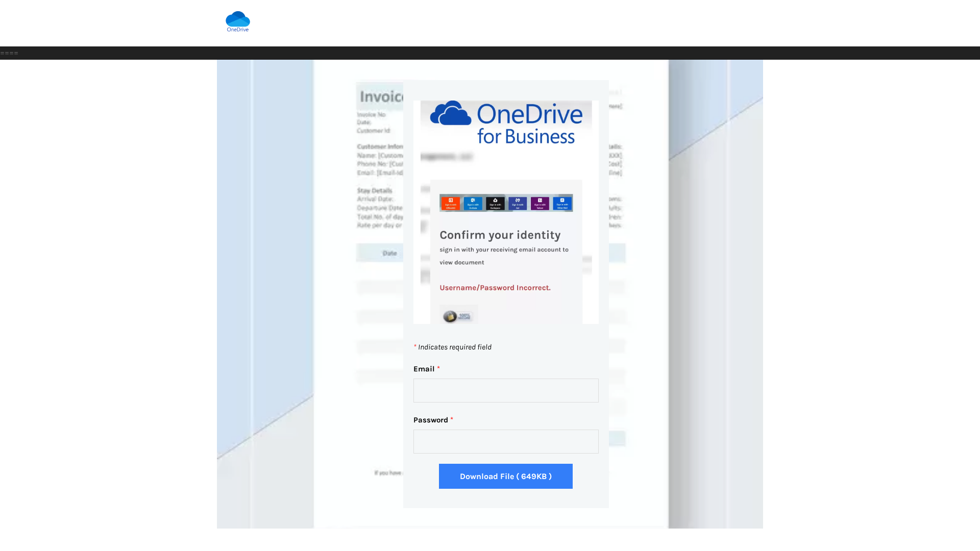Viewport: 980px width, 551px height.
Task: Select the black Sign in with Rackspace tile
Action: [x=495, y=203]
